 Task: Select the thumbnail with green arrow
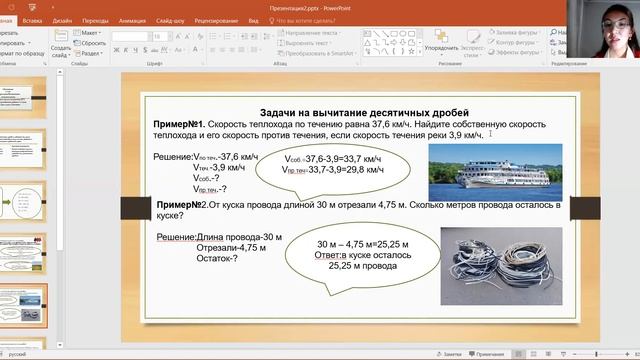[x=23, y=202]
